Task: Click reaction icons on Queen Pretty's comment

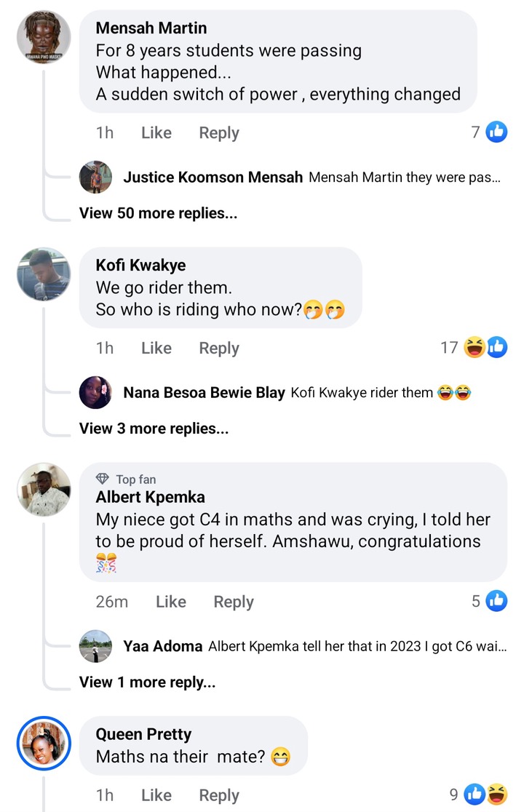Action: coord(485,795)
